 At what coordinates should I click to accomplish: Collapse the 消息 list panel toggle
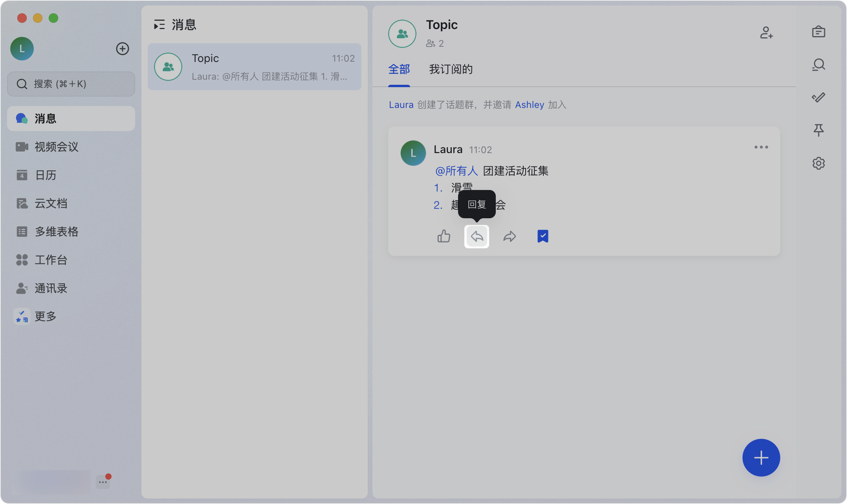tap(159, 25)
